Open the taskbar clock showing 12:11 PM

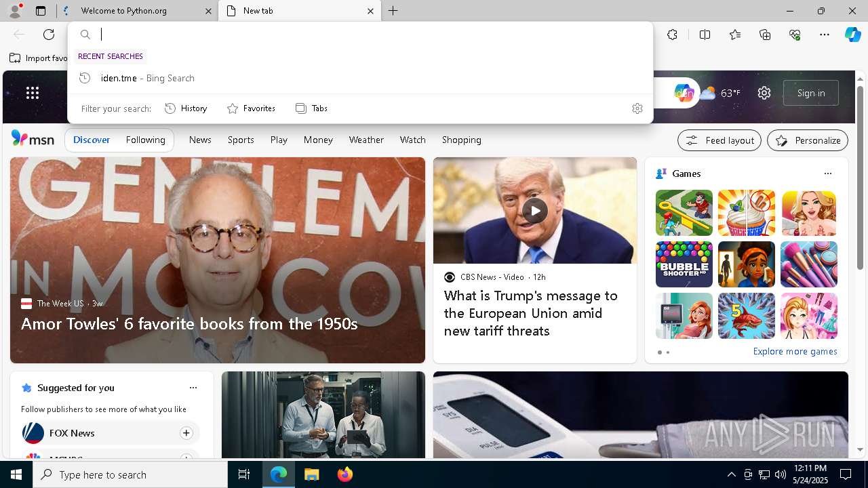pos(810,474)
